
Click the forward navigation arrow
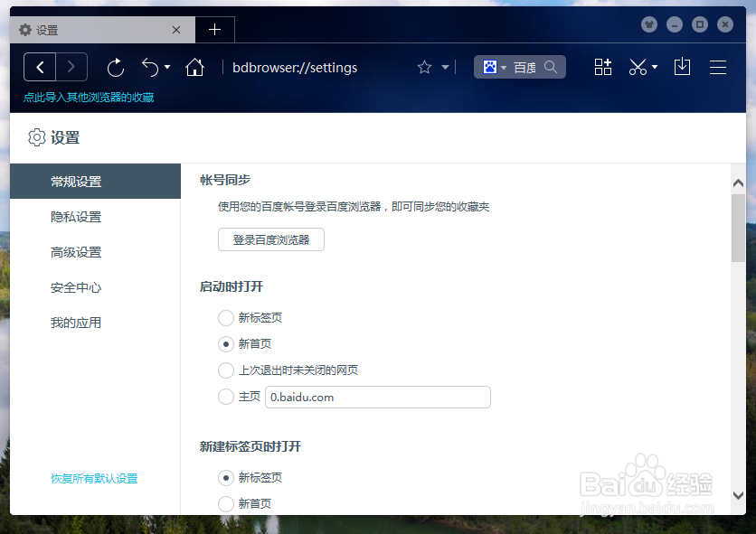[71, 67]
